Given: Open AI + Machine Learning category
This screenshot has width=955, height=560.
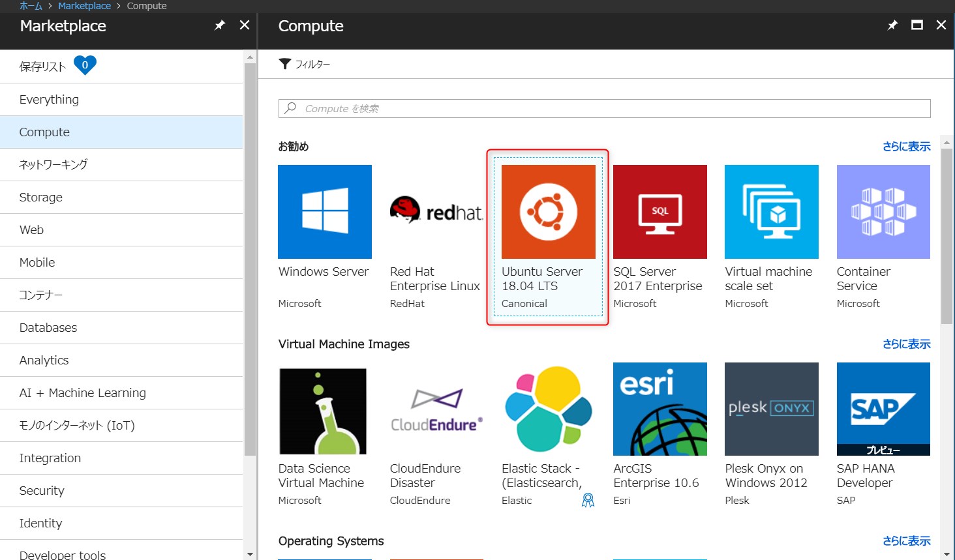Looking at the screenshot, I should coord(82,393).
